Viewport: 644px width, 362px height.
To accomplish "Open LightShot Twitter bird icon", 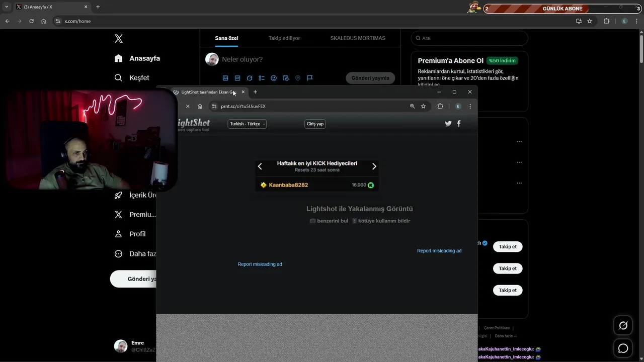I will click(x=448, y=124).
